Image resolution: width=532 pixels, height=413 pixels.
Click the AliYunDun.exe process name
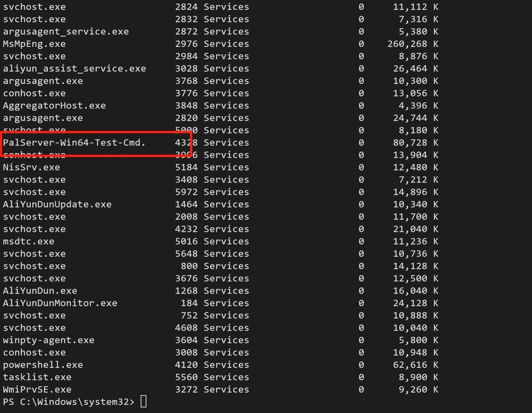tap(40, 291)
